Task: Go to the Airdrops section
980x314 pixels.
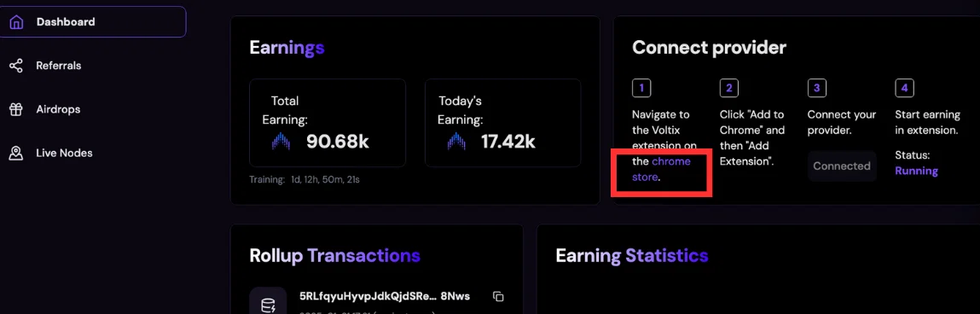Action: click(x=58, y=109)
